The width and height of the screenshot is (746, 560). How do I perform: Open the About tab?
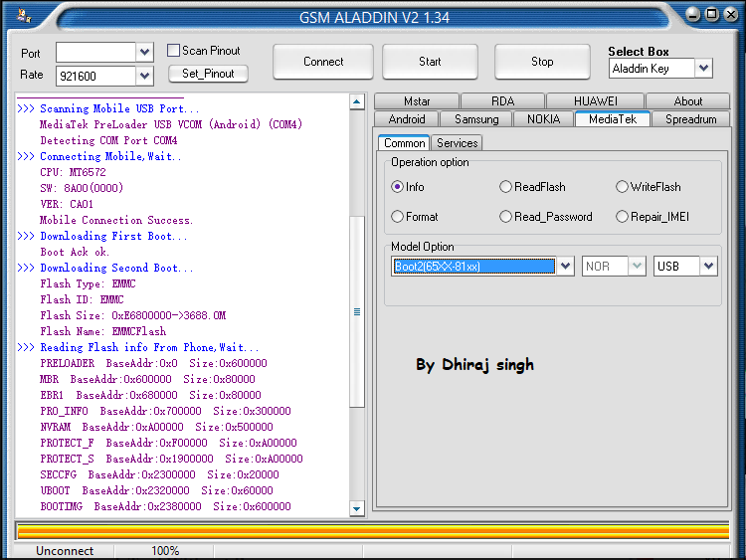click(688, 101)
